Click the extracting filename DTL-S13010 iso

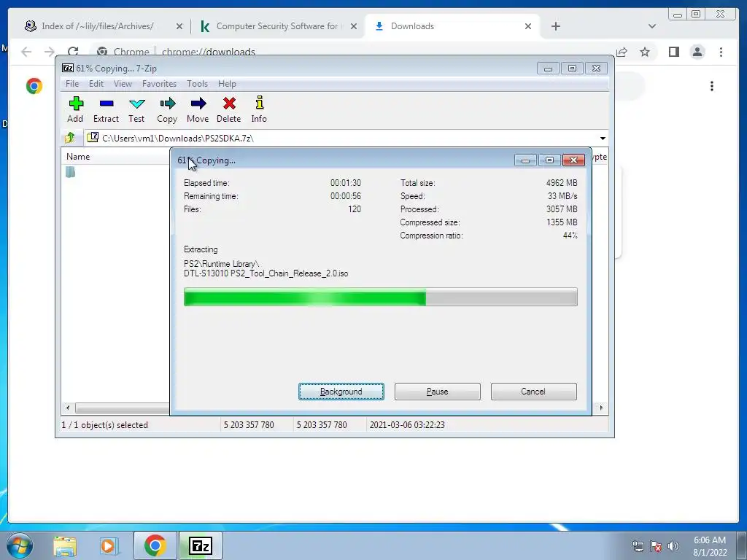point(266,274)
